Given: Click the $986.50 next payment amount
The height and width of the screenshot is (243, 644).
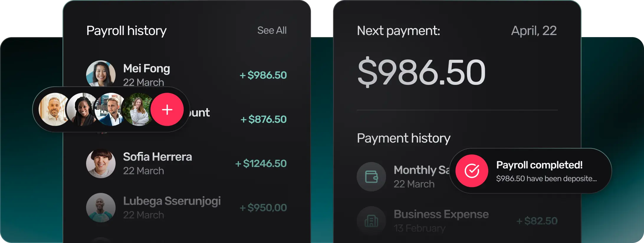Looking at the screenshot, I should (x=421, y=72).
